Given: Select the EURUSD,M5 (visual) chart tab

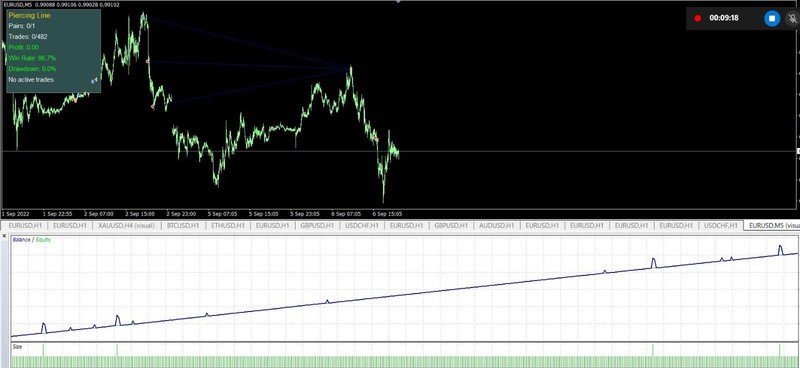Looking at the screenshot, I should point(771,225).
